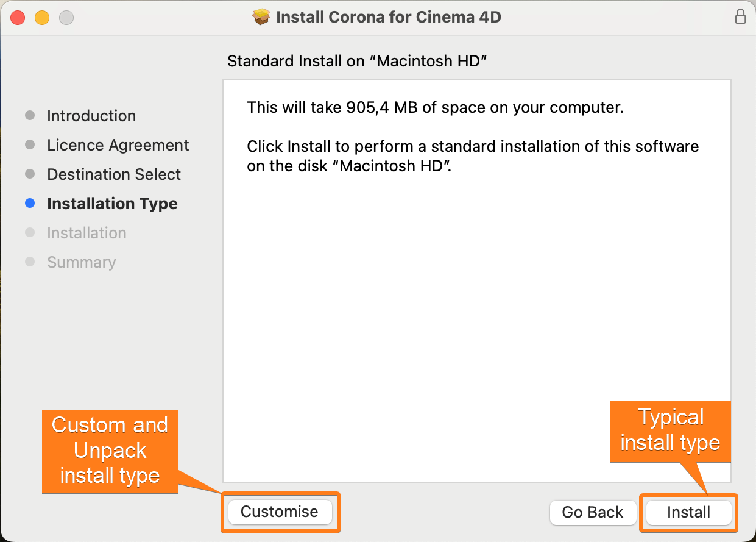Click the "Click Install to perform" paragraph
756x542 pixels.
tap(473, 156)
